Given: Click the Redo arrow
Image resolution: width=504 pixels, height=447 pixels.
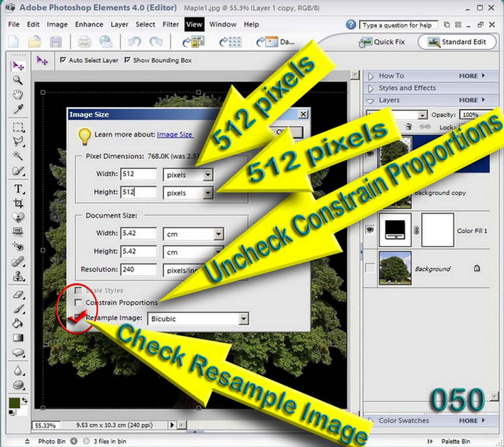Looking at the screenshot, I should (x=156, y=42).
